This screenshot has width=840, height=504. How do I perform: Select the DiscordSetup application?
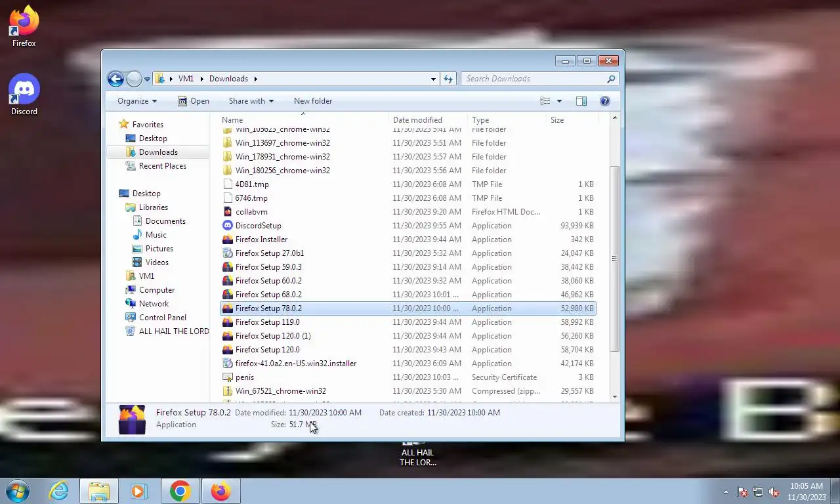(408, 226)
